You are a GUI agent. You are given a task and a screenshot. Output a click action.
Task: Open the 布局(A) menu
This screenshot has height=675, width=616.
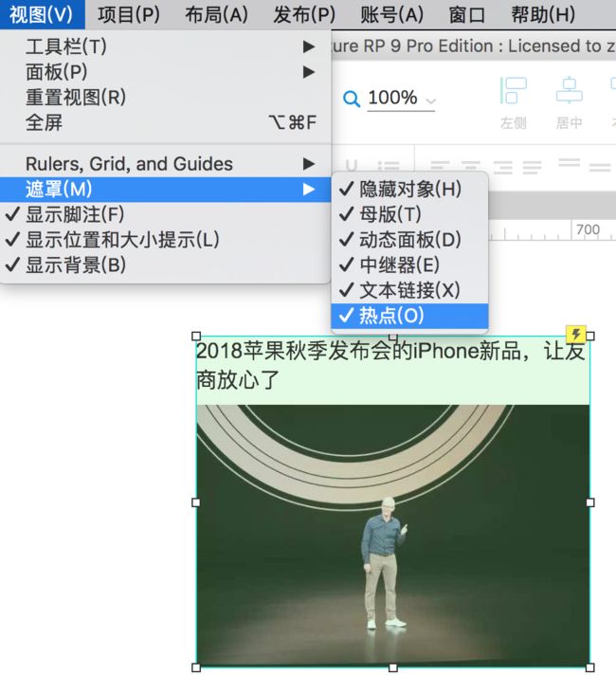click(x=216, y=14)
